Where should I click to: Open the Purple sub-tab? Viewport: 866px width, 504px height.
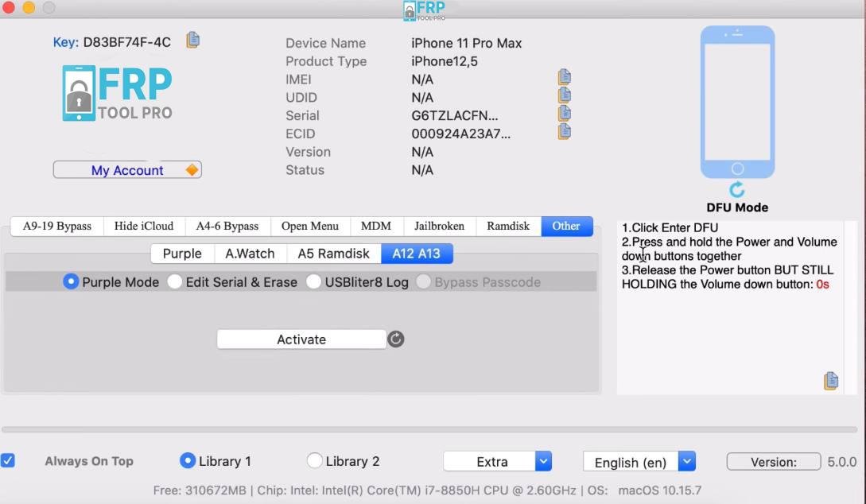click(x=182, y=254)
